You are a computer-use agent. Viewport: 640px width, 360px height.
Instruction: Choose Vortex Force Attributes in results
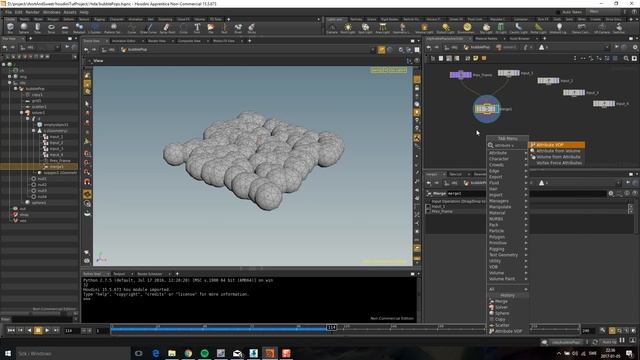[557, 163]
